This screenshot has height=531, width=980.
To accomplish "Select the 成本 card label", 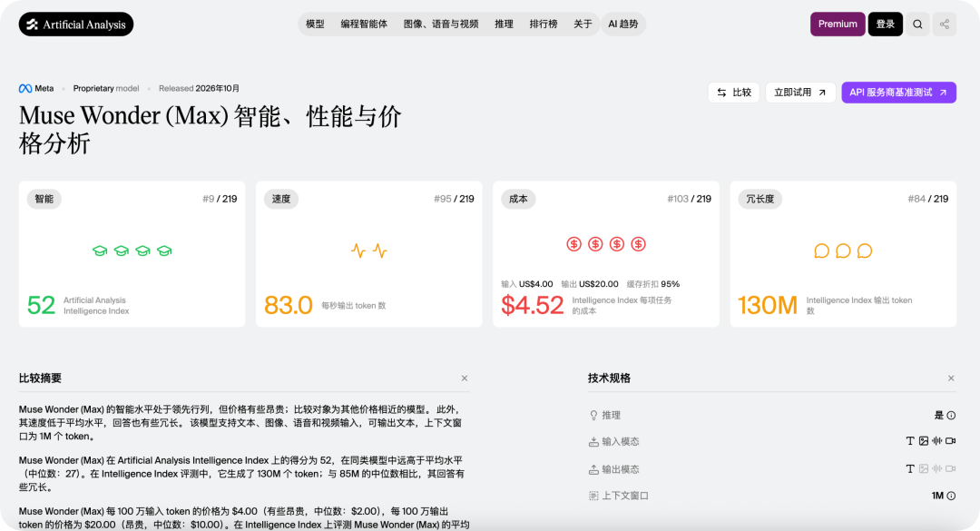I will (518, 199).
